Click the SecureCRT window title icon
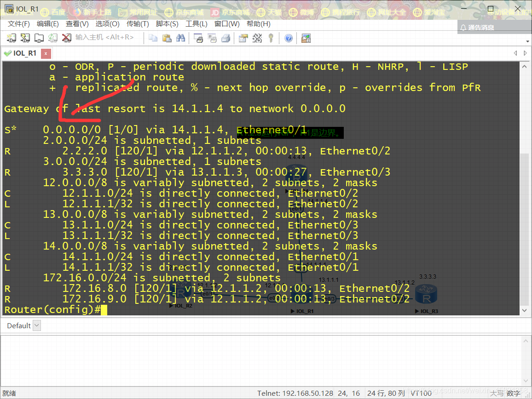 tap(9, 9)
